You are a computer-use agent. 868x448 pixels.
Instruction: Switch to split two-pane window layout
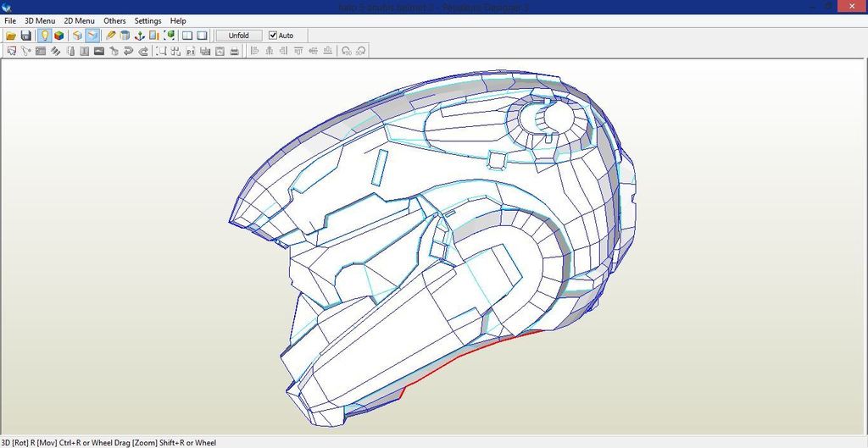(187, 36)
